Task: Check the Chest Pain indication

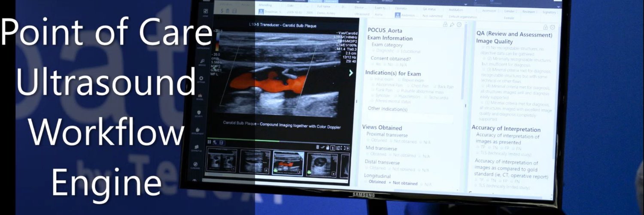Action: tap(418, 86)
